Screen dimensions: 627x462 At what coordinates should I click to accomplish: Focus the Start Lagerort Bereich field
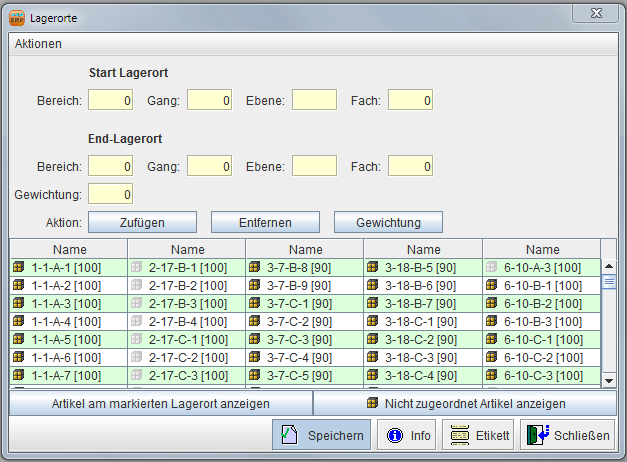point(110,100)
